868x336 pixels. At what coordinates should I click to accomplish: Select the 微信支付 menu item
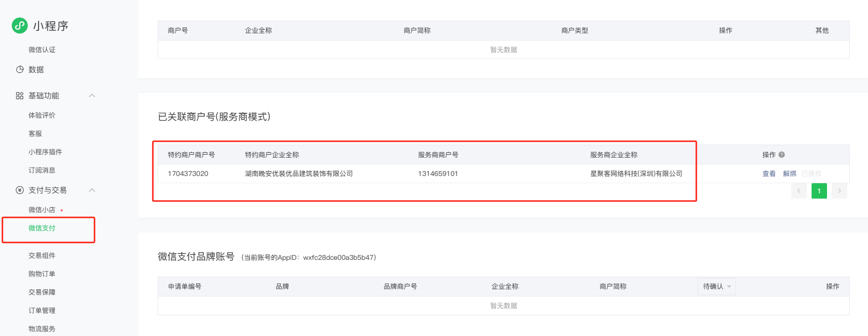point(42,228)
